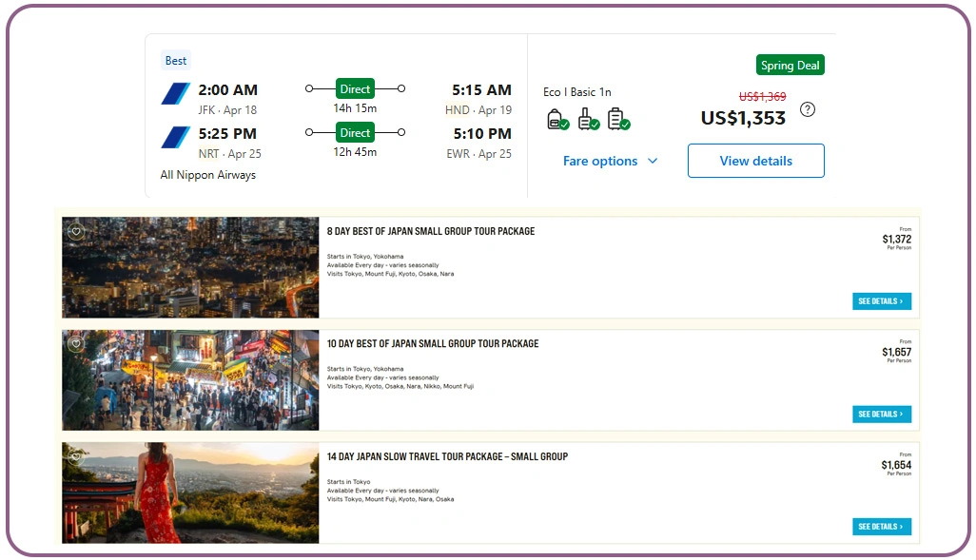Click the Spring Deal badge
This screenshot has width=976, height=560.
[x=791, y=66]
